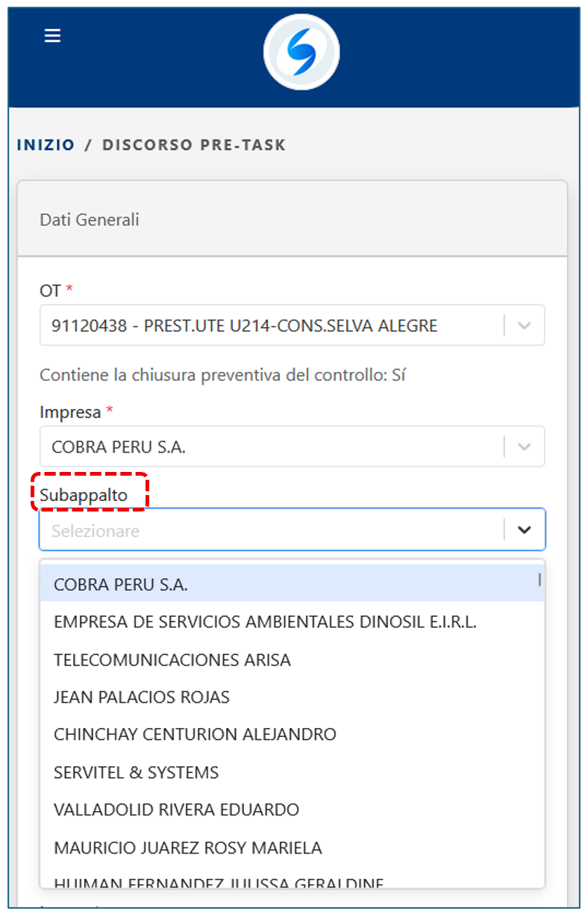Click the OT field showing 91120438 value

[x=269, y=326]
